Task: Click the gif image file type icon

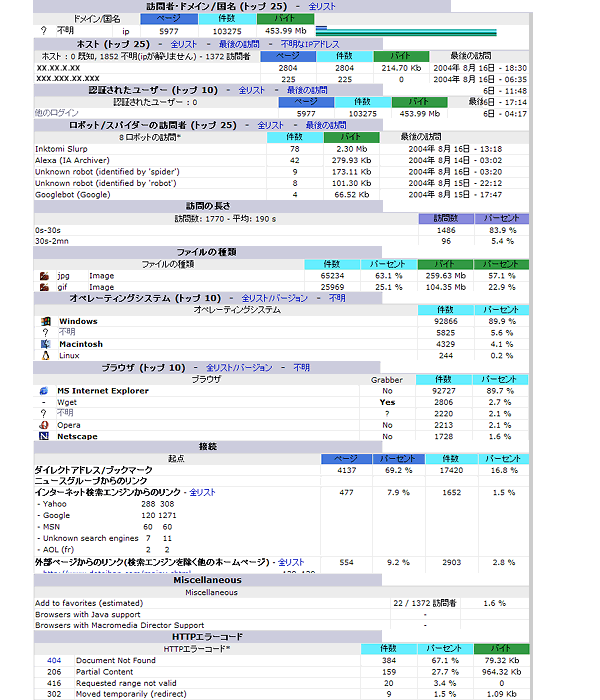Action: point(44,287)
